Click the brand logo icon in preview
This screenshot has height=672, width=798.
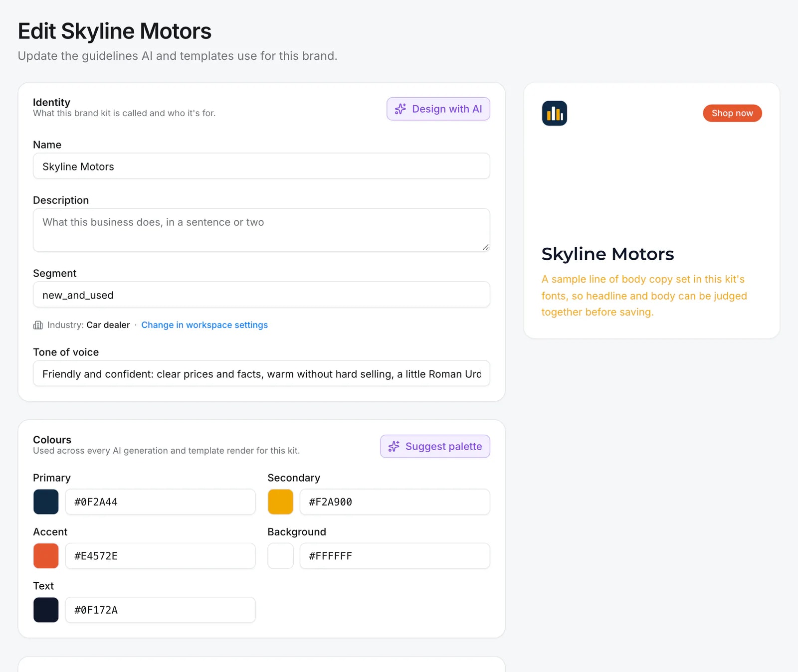[x=555, y=113]
